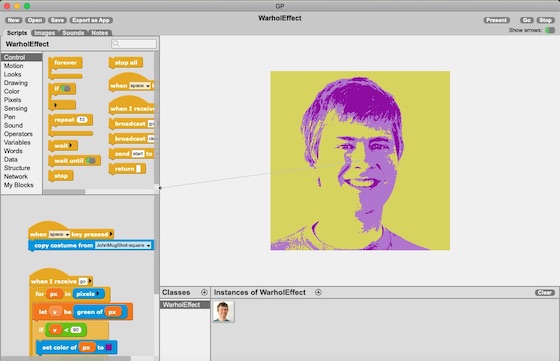Screen dimensions: 560x361
Task: Click the Stop button
Action: [x=545, y=20]
